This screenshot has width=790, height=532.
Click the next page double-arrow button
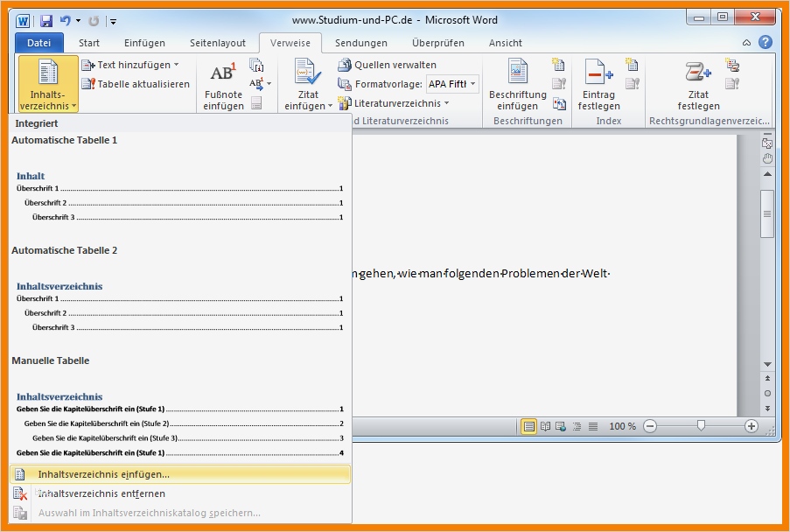(x=767, y=409)
